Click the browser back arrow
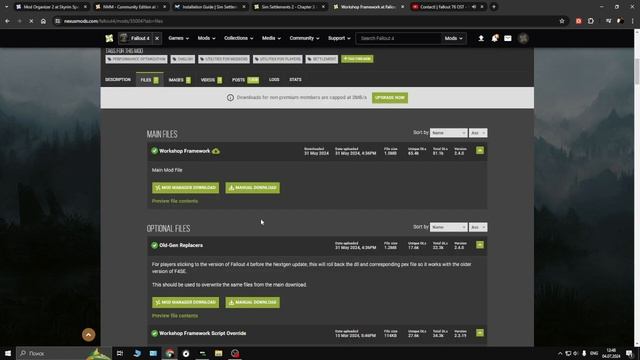Viewport: 640px width, 360px height. coord(7,21)
